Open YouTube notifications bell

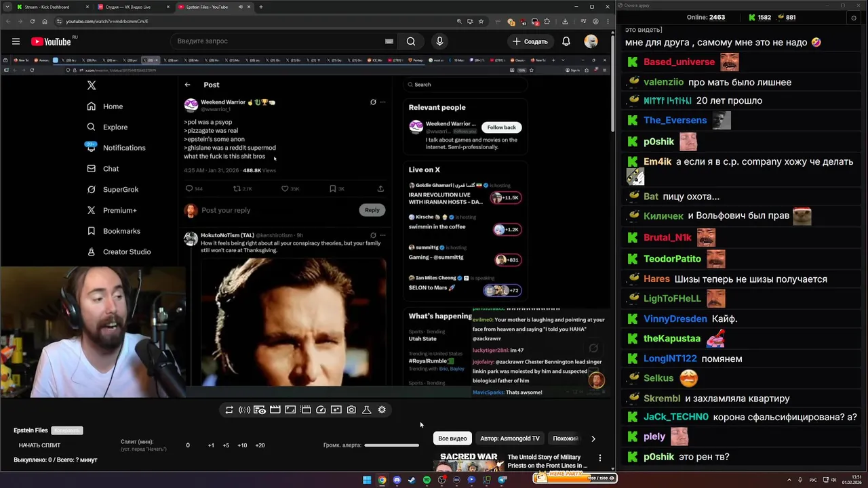(x=566, y=41)
